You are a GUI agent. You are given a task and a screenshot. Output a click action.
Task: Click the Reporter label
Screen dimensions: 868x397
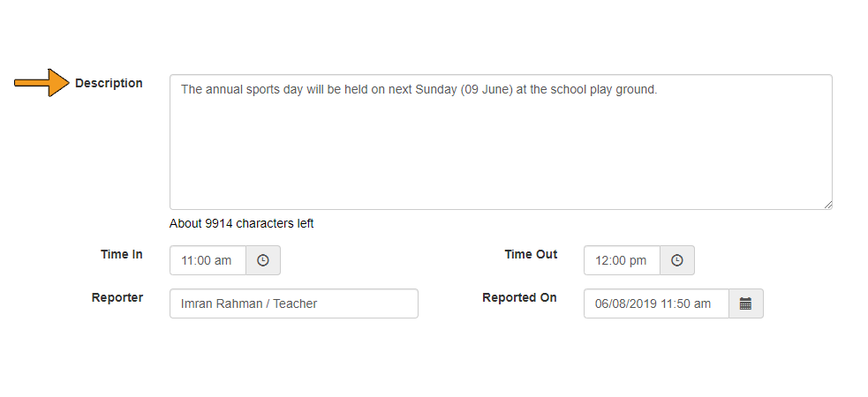click(117, 297)
